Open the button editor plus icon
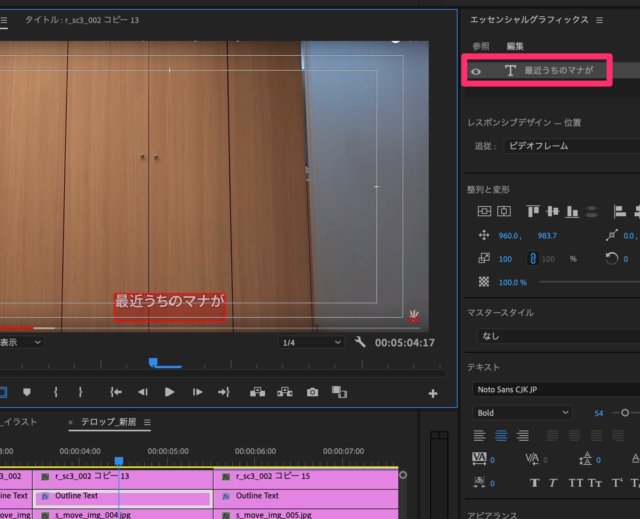Image resolution: width=640 pixels, height=519 pixels. click(x=432, y=393)
